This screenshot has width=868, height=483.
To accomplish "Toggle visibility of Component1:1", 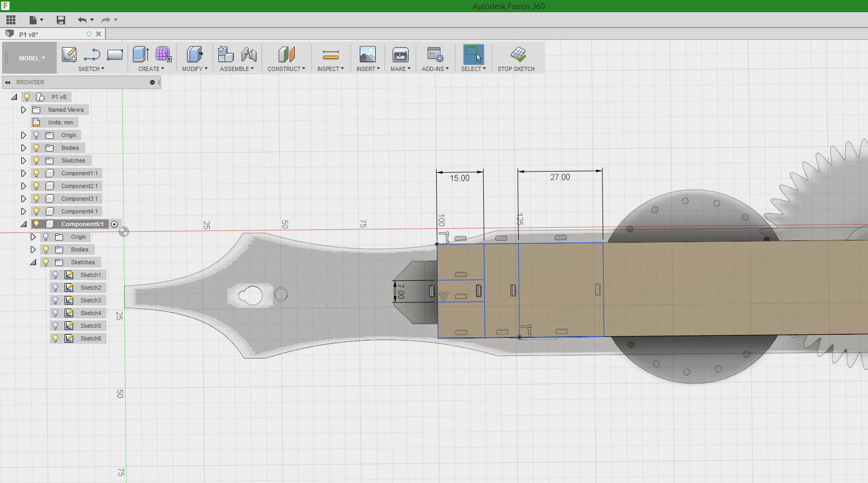I will coord(36,173).
